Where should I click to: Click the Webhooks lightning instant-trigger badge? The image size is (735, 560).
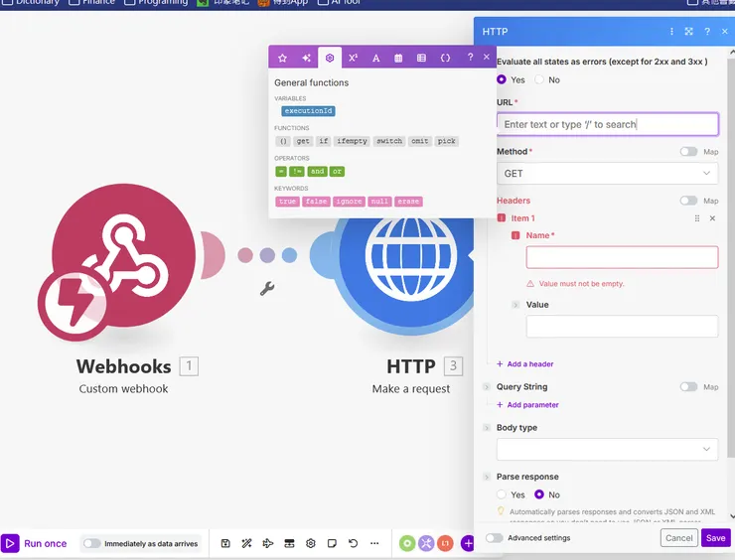pos(75,304)
